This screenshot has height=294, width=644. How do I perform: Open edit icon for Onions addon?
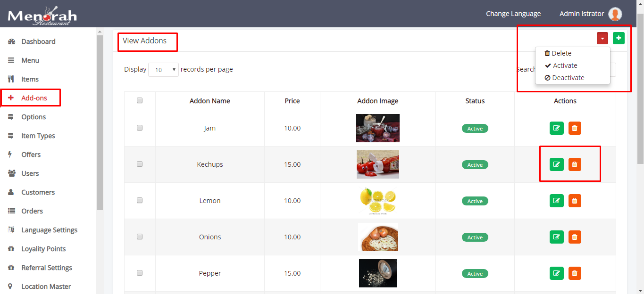[557, 237]
